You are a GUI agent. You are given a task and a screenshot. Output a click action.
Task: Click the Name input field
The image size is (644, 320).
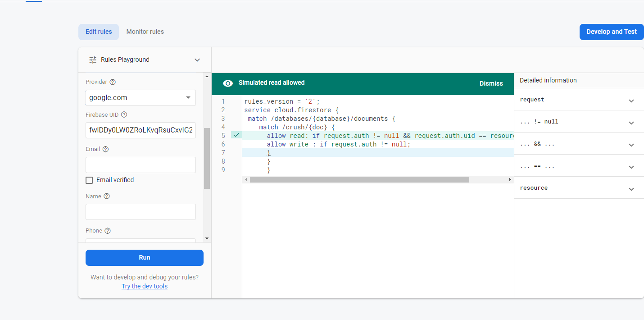click(141, 212)
